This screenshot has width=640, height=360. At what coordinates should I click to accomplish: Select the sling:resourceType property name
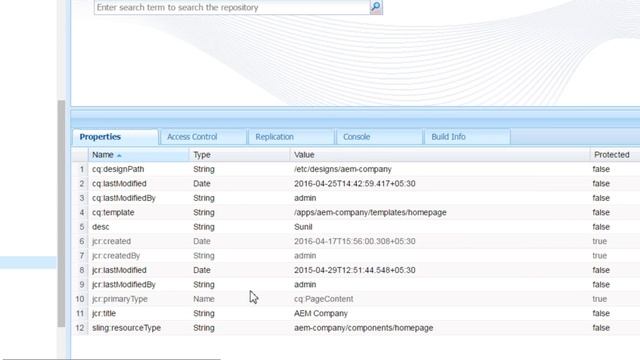[x=126, y=328]
